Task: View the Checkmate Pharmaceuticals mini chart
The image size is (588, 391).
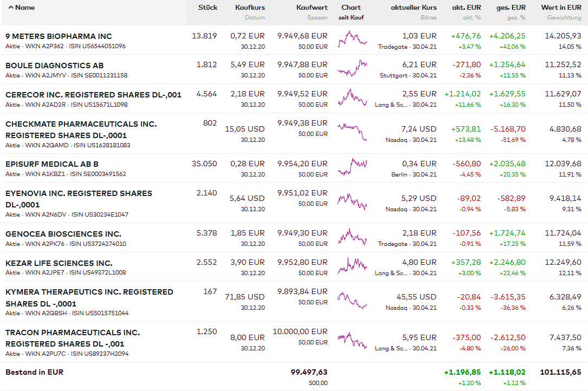Action: point(352,132)
